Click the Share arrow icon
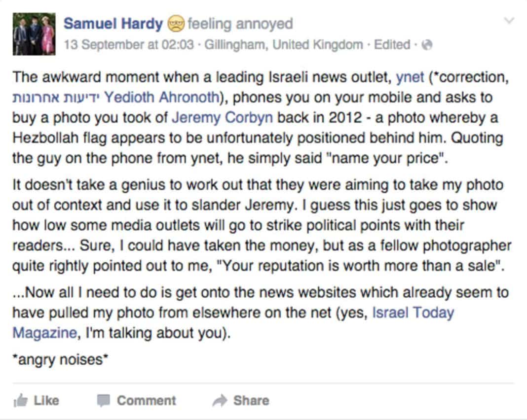Viewport: 527px width, 420px height. click(x=220, y=400)
